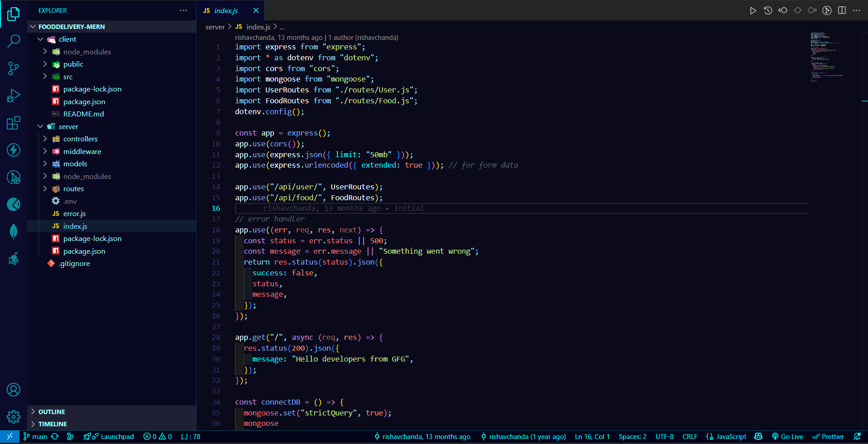The width and height of the screenshot is (868, 444).
Task: Open MongoDB leaf icon in activity bar
Action: click(x=14, y=232)
